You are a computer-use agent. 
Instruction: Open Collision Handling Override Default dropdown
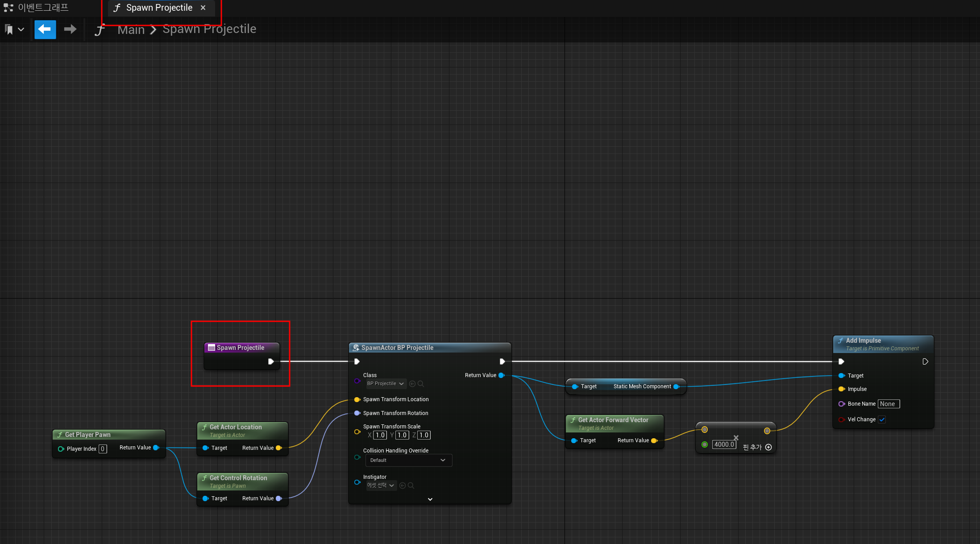pyautogui.click(x=408, y=460)
